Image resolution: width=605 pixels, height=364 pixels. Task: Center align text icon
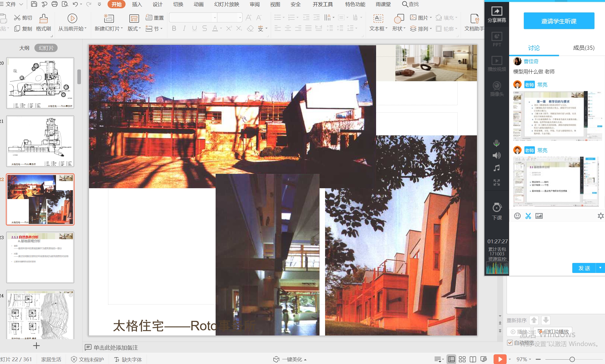coord(288,28)
